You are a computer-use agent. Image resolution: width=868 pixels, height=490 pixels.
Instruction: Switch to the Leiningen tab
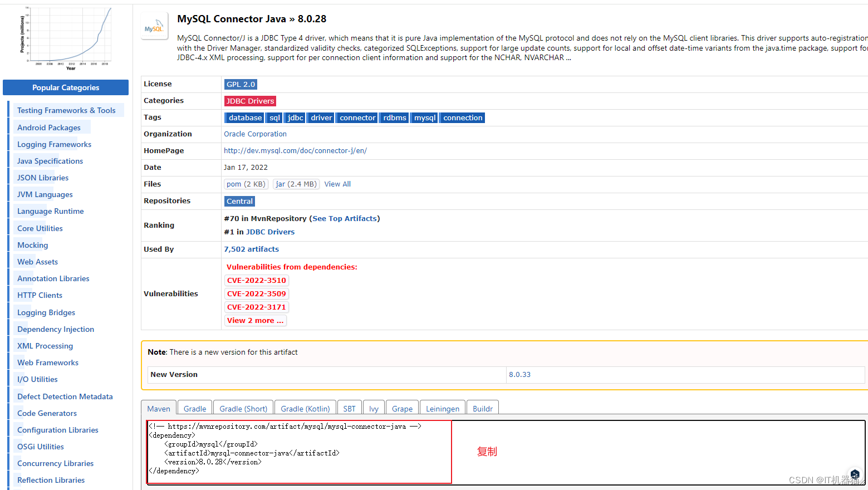443,408
